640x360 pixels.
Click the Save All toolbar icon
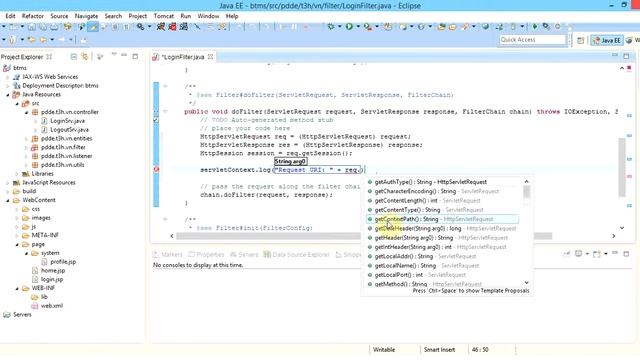click(43, 27)
